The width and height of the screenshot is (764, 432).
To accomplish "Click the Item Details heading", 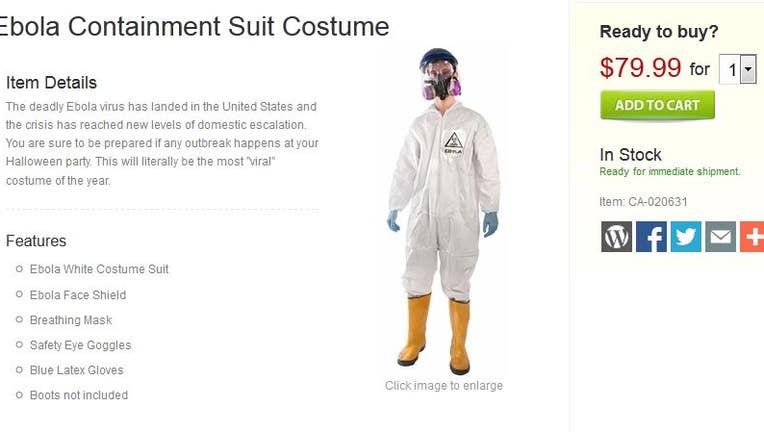I will click(51, 83).
